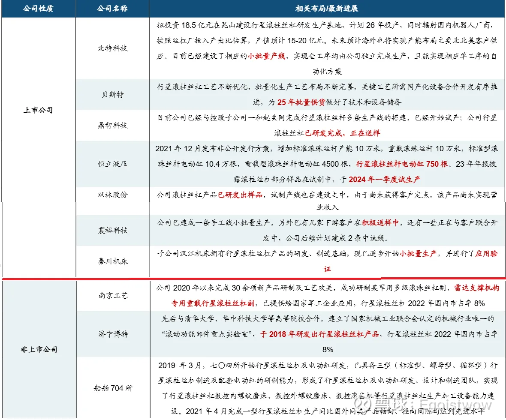Click the company name 秦川机床
This screenshot has width=506, height=420.
point(113,261)
